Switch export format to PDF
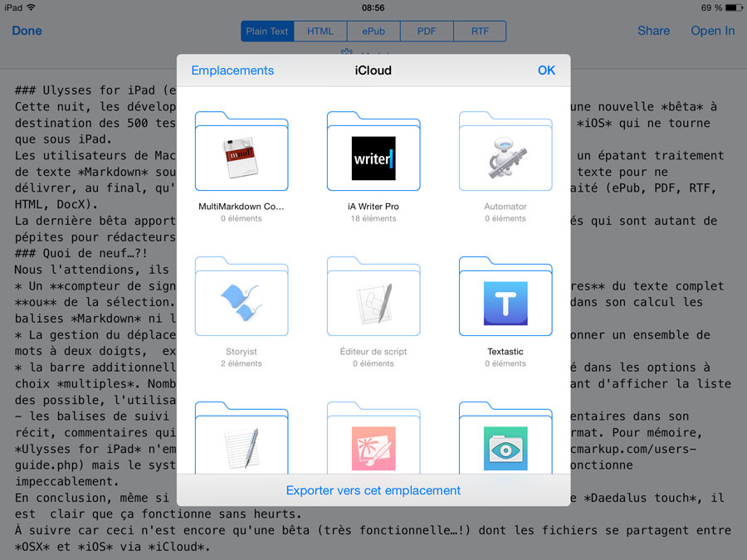Viewport: 747px width, 560px height. coord(427,32)
